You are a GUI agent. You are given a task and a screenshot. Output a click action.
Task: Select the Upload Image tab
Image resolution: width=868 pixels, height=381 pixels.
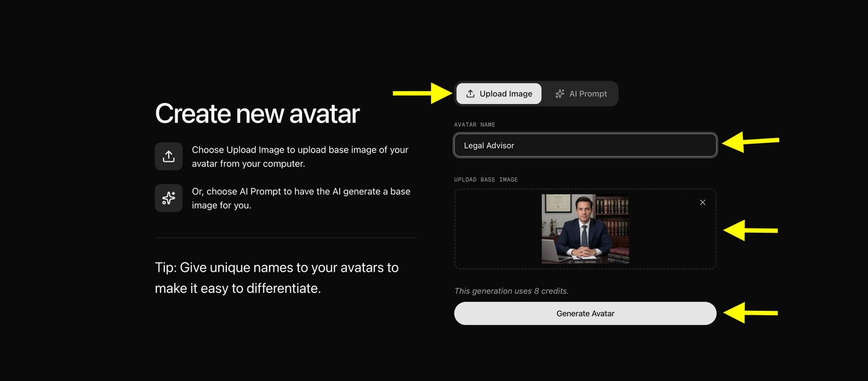pos(498,94)
